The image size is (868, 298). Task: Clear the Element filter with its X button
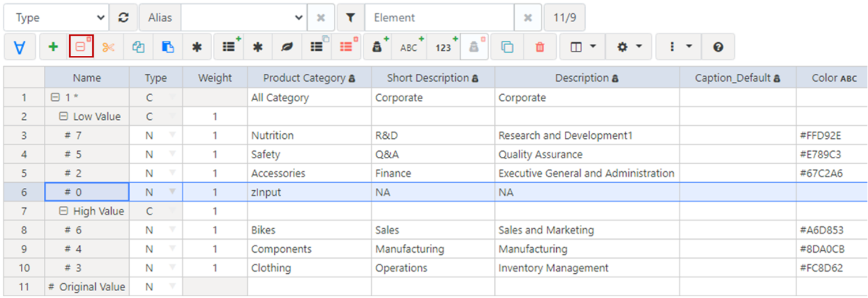pyautogui.click(x=527, y=18)
